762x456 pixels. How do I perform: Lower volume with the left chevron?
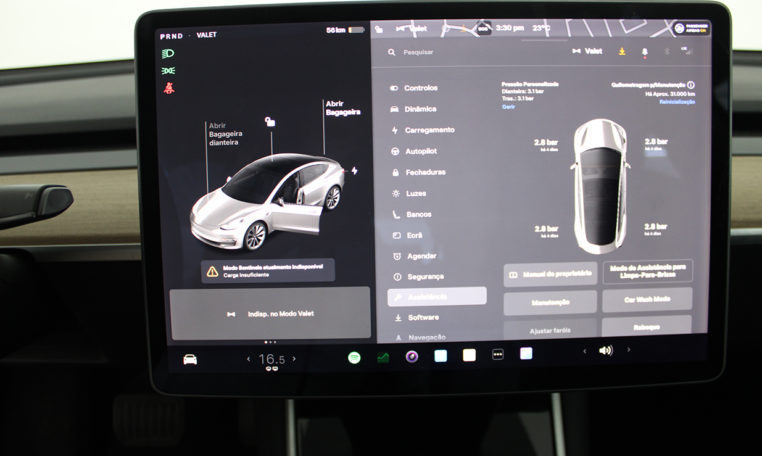(x=585, y=351)
